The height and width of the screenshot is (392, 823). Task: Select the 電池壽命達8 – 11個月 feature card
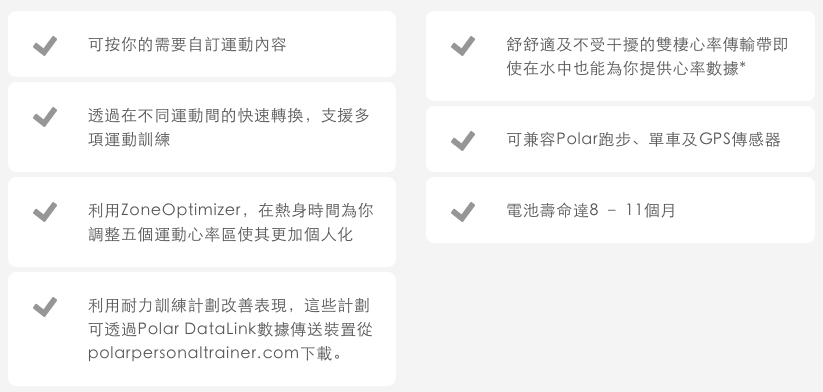(620, 210)
